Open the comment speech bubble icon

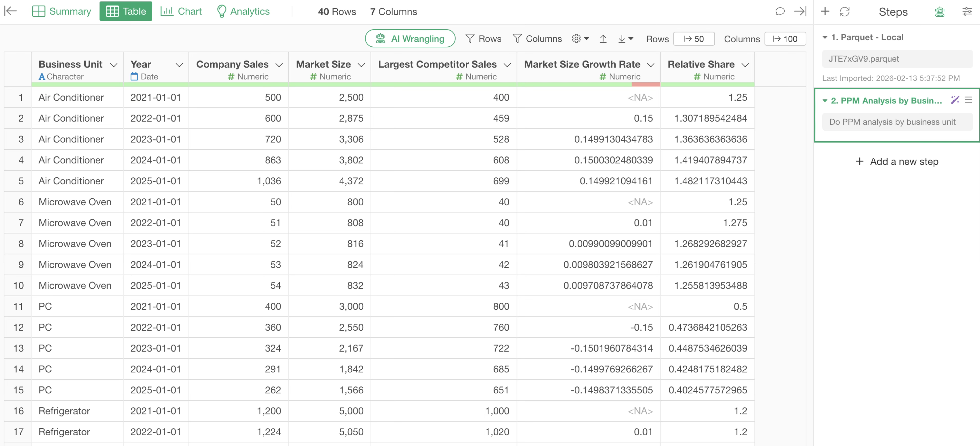(x=779, y=12)
